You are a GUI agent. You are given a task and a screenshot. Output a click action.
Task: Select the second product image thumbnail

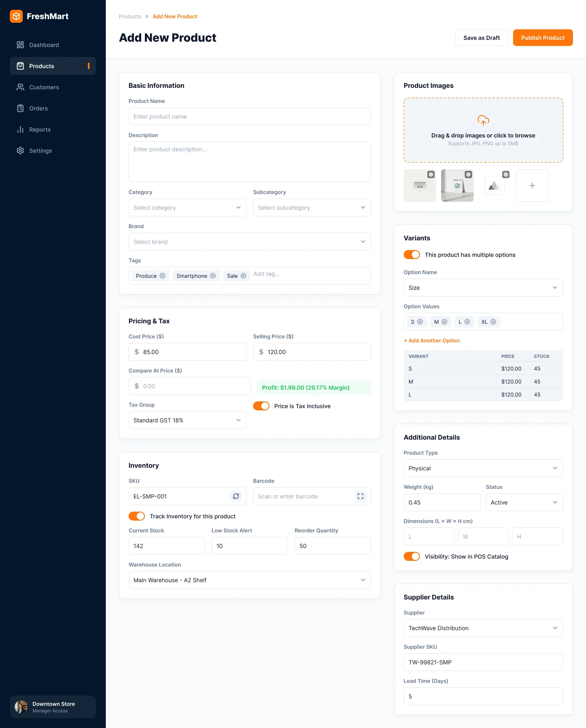tap(457, 185)
